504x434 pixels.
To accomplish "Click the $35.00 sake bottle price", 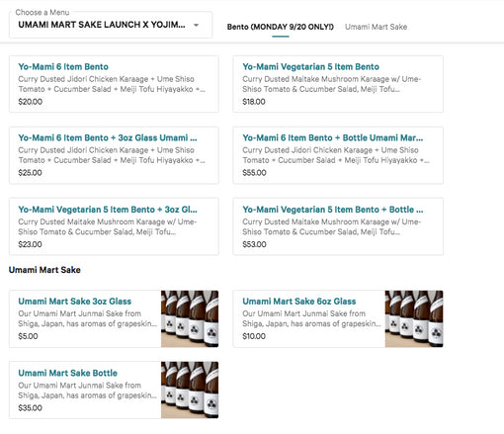I will [30, 408].
